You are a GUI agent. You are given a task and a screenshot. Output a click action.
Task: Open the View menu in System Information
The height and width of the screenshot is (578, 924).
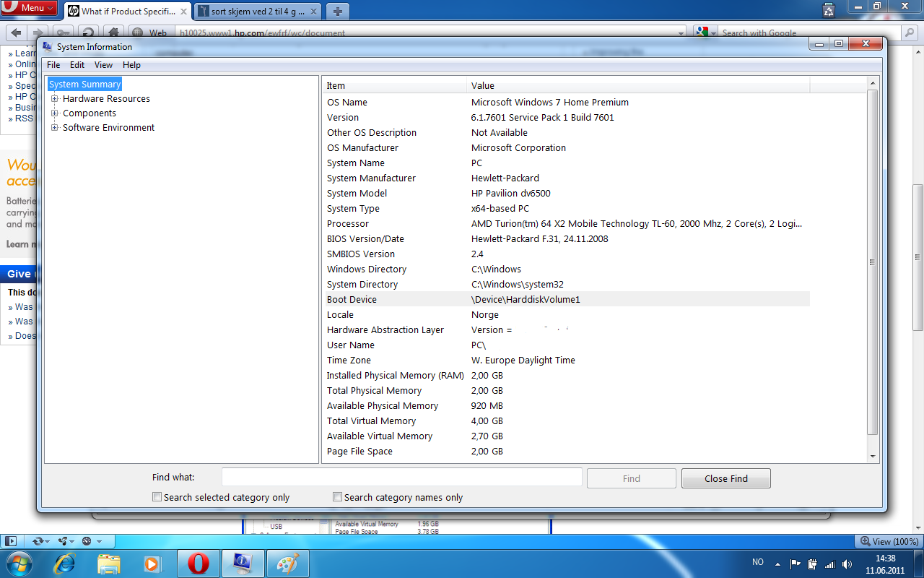pyautogui.click(x=104, y=65)
